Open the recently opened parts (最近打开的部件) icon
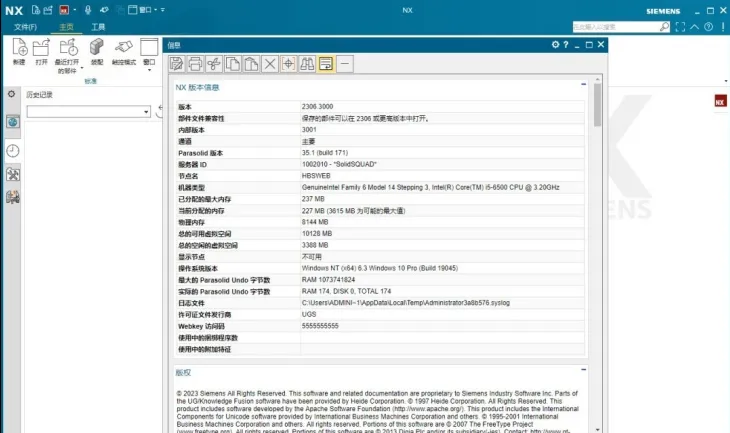The width and height of the screenshot is (730, 433). point(68,47)
